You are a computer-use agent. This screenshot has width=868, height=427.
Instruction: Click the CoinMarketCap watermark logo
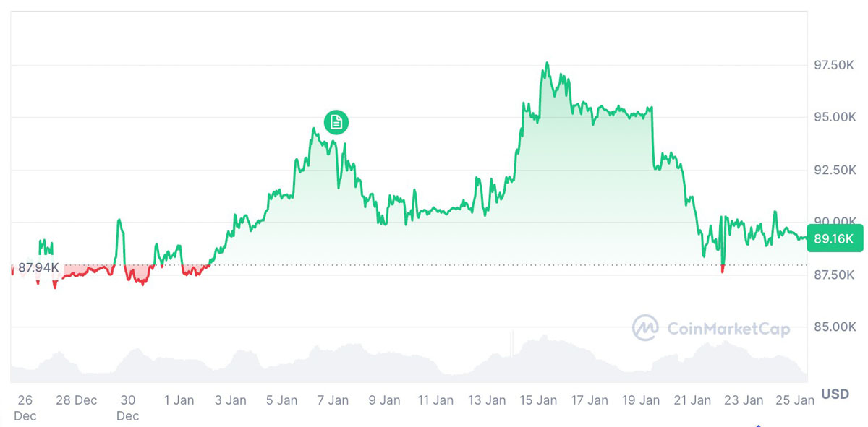(x=644, y=328)
